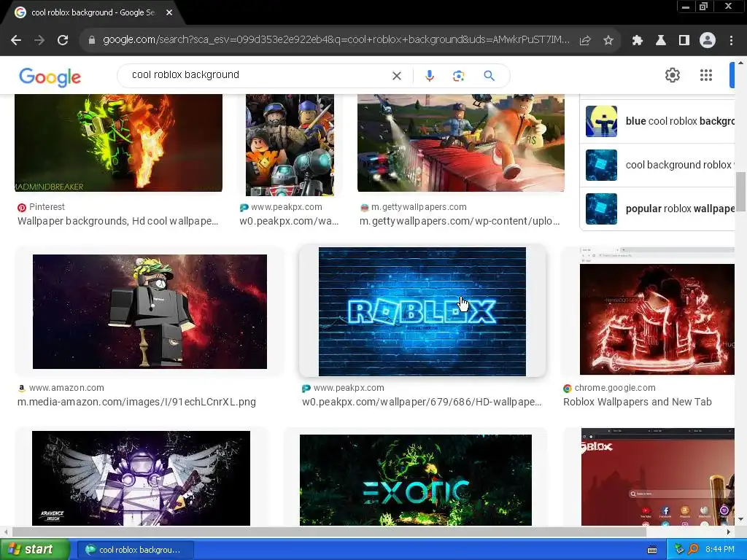
Task: Select popular roblox wallpaper related search
Action: click(657, 209)
